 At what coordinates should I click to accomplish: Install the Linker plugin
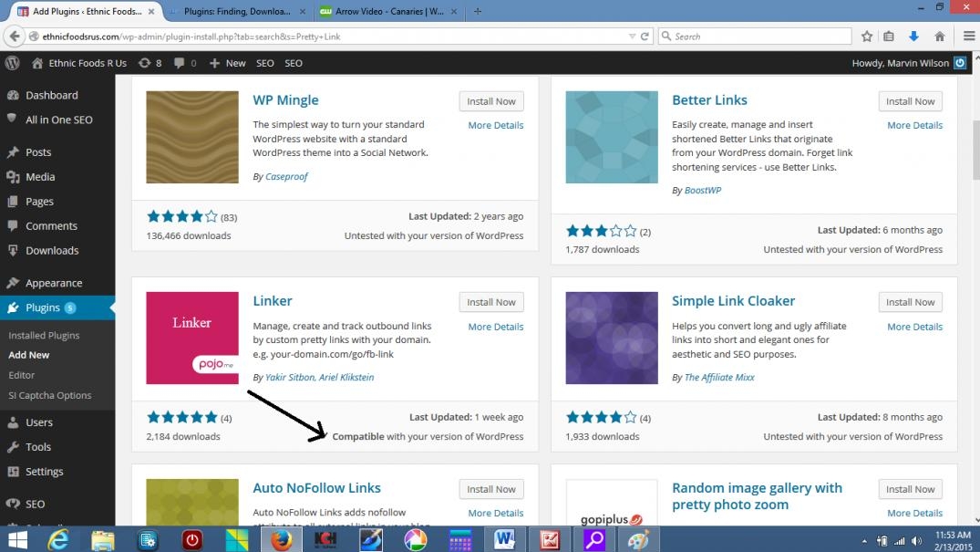point(491,302)
